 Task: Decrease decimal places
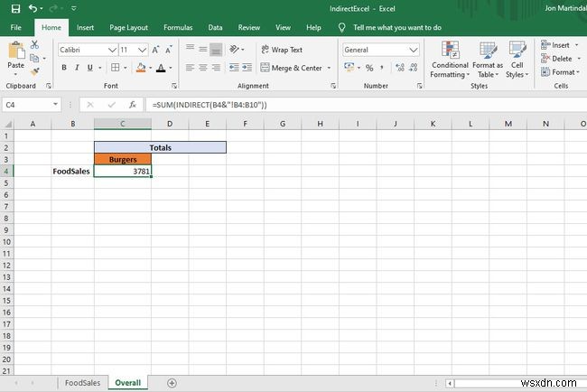click(414, 68)
